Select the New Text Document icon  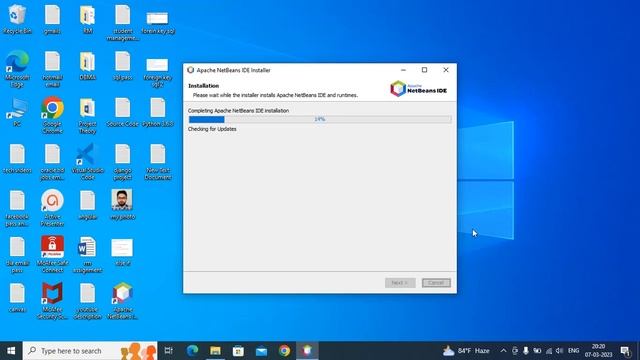coord(158,161)
